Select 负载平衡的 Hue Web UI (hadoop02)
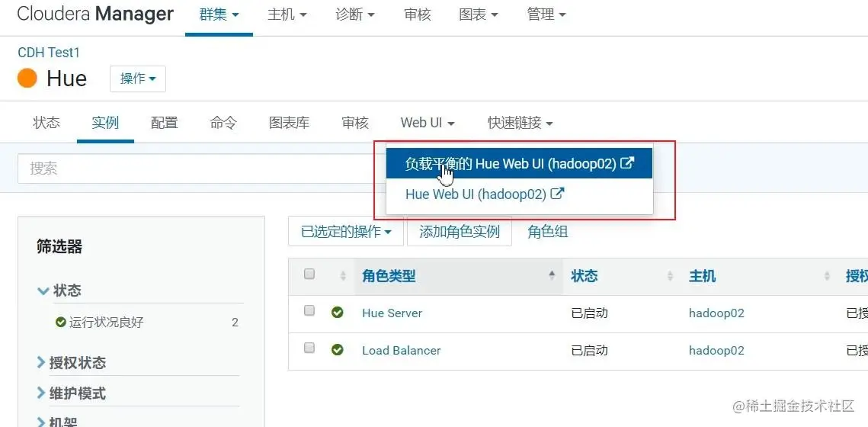This screenshot has height=427, width=868. (519, 163)
